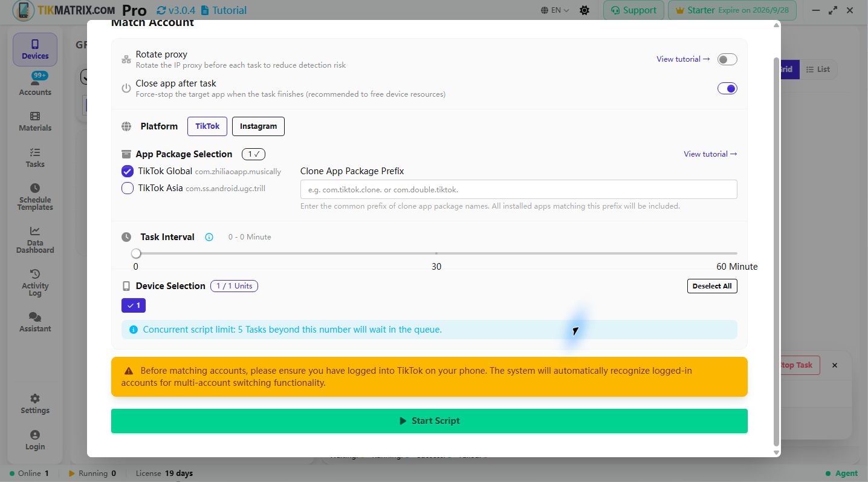Viewport: 868px width, 482px height.
Task: Switch to List view behind the dialog
Action: click(x=818, y=70)
